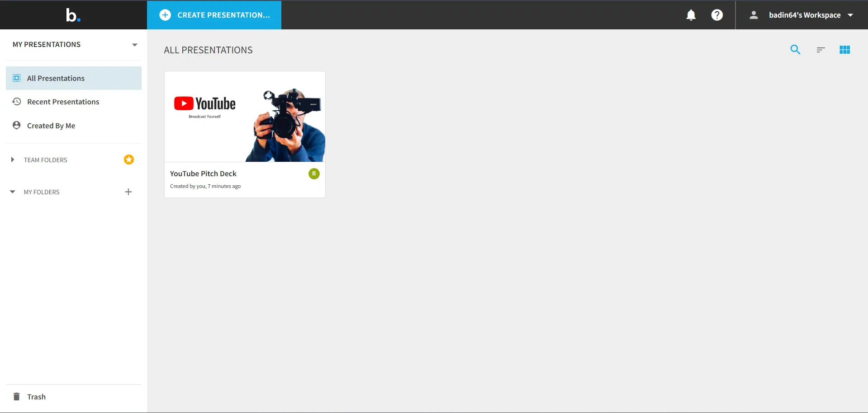This screenshot has width=868, height=413.
Task: Click the YouTube Pitch Deck title
Action: (203, 174)
